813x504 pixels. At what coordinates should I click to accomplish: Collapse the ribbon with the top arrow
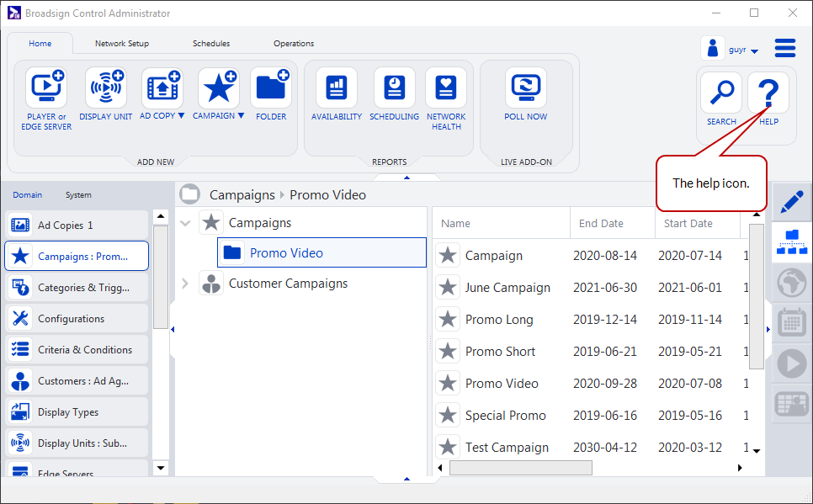[406, 178]
